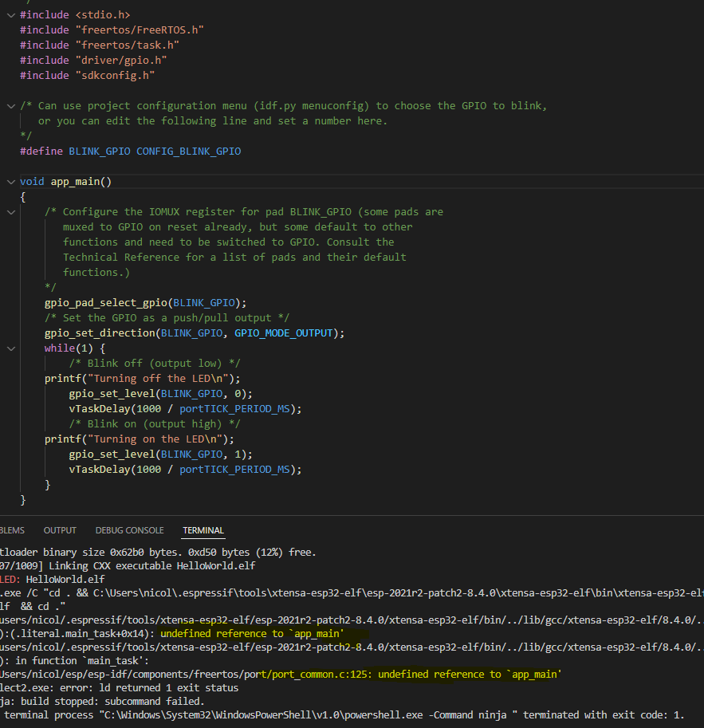Image resolution: width=704 pixels, height=728 pixels.
Task: Fold the void app_main() function
Action: click(11, 182)
